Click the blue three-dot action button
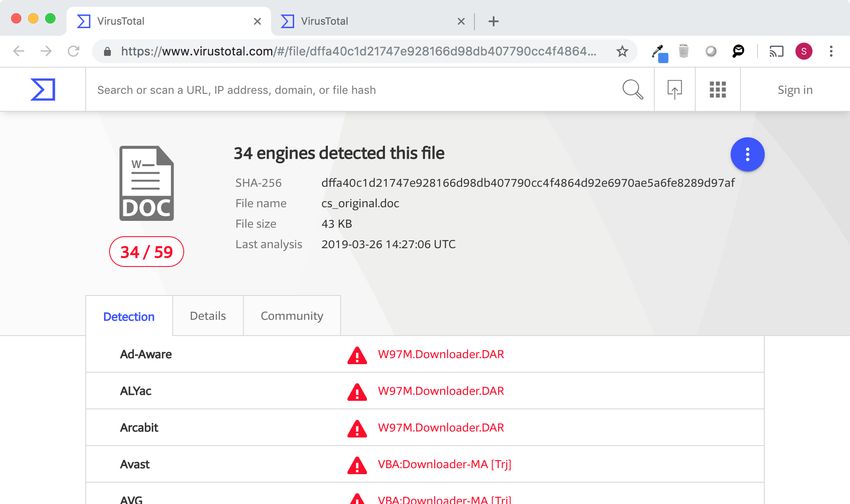The width and height of the screenshot is (850, 504). 747,154
